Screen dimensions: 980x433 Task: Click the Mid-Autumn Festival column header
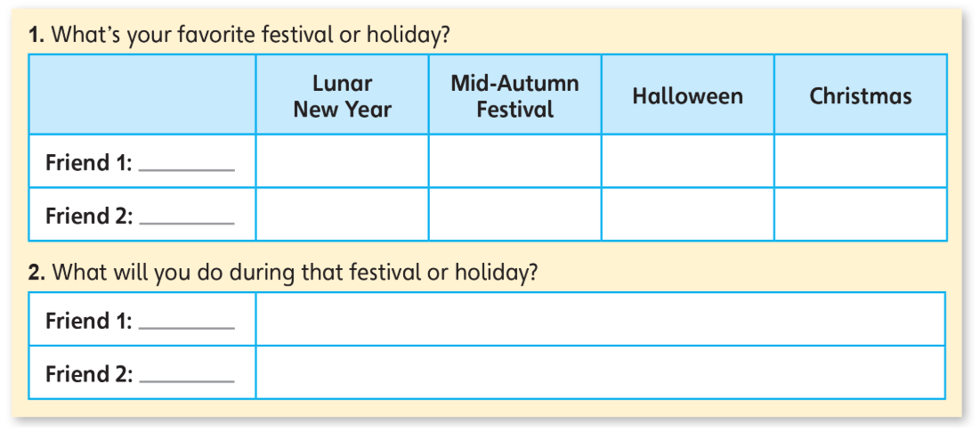[515, 94]
